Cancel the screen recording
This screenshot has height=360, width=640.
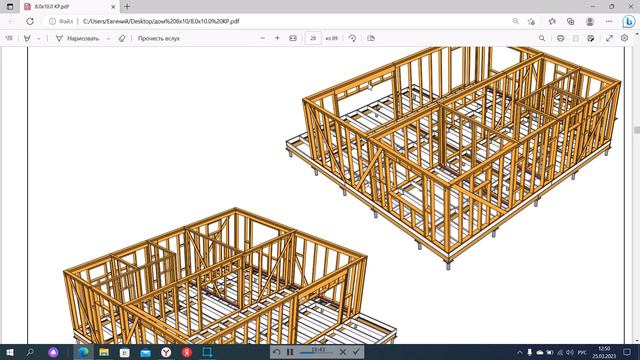pyautogui.click(x=343, y=352)
